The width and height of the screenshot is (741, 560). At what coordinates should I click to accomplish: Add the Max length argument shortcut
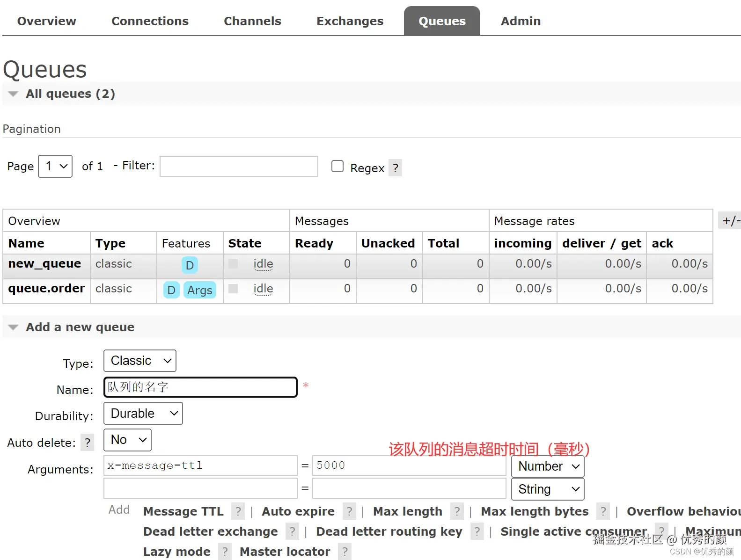pos(408,511)
